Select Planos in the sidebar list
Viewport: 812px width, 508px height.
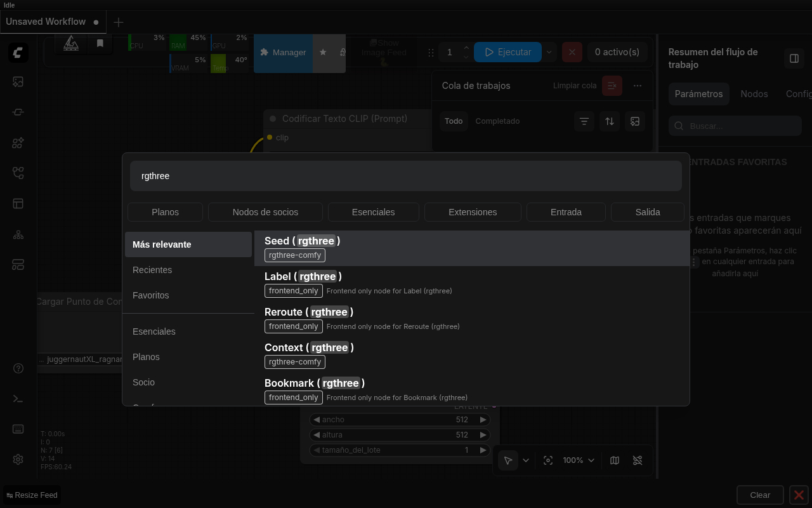188,357
